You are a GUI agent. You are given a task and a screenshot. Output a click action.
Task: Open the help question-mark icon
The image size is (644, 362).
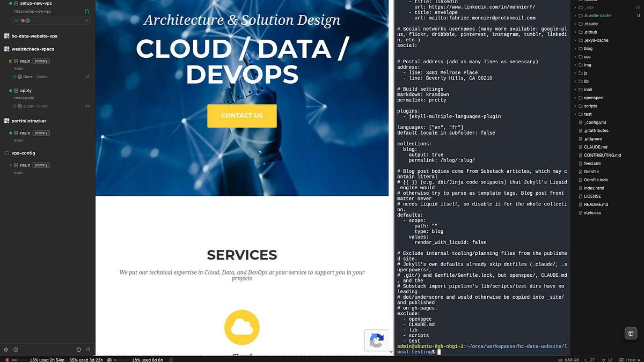(x=16, y=349)
